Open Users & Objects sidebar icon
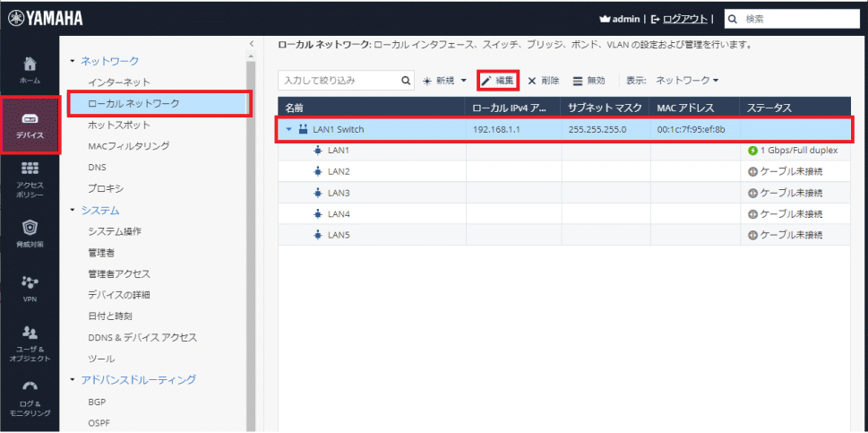This screenshot has height=433, width=868. coord(30,333)
